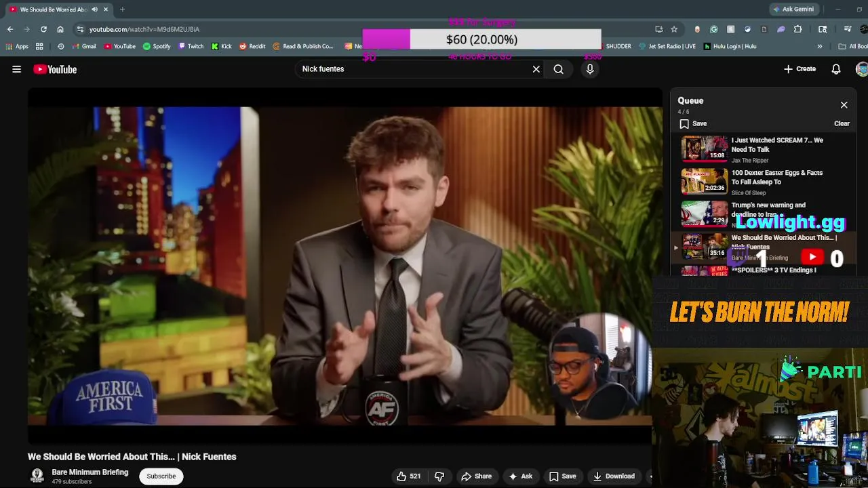Subscribe to Bare Minimum Briefing
The image size is (868, 488).
[161, 476]
